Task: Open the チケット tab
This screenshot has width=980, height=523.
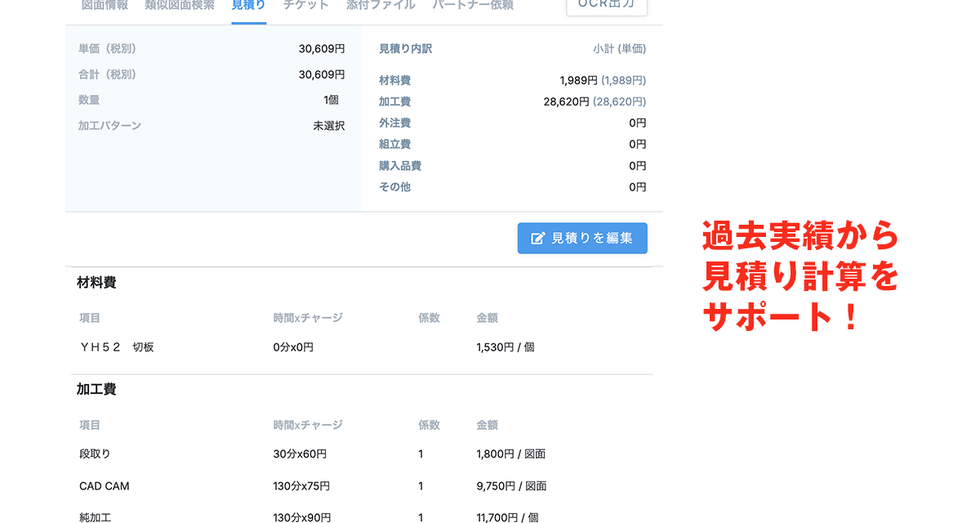Action: tap(306, 5)
